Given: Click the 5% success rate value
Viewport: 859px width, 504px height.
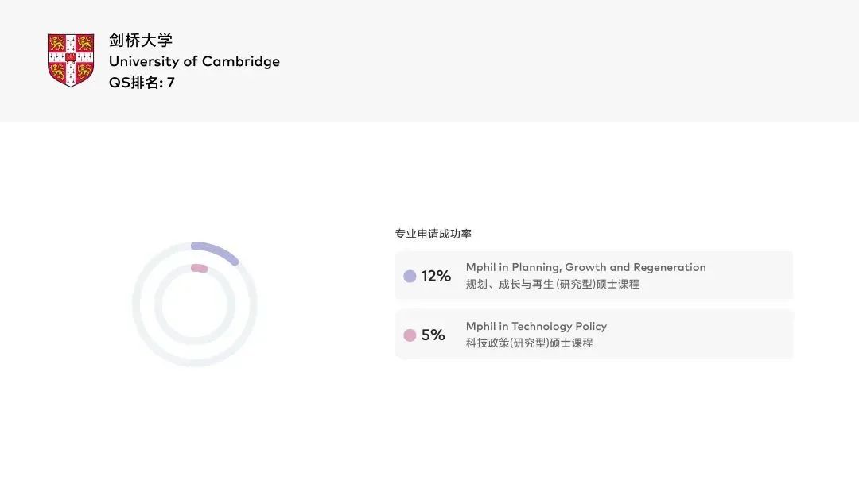Looking at the screenshot, I should click(433, 335).
